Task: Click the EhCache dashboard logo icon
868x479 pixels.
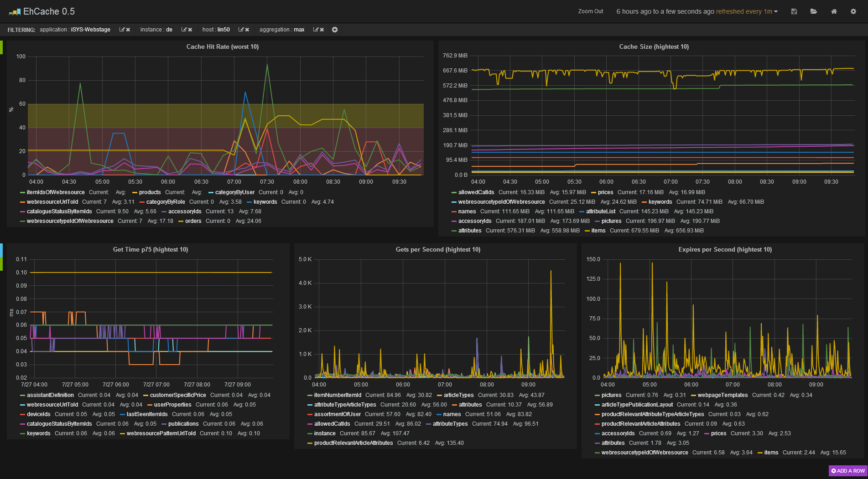Action: [15, 12]
